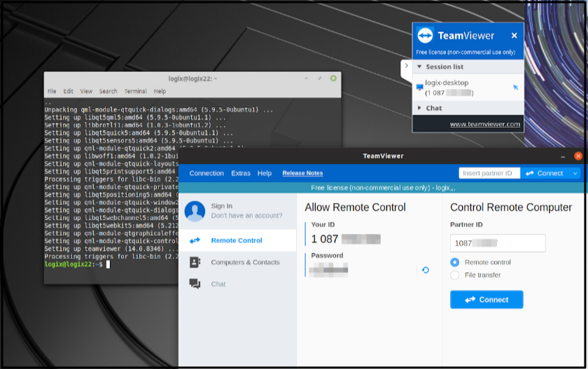Click the large blue Connect button
This screenshot has height=369, width=588.
tap(486, 300)
